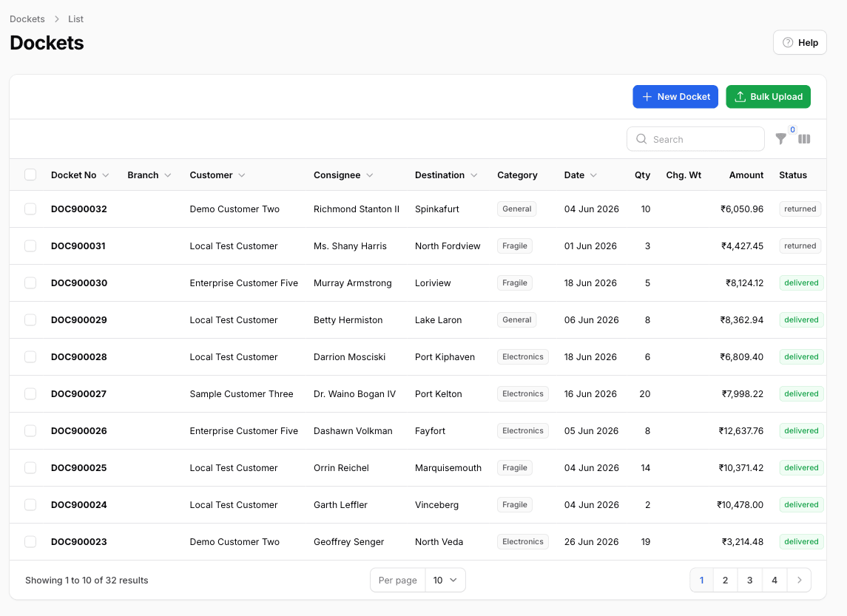Click the Help question mark icon
Image resolution: width=847 pixels, height=616 pixels.
tap(788, 43)
